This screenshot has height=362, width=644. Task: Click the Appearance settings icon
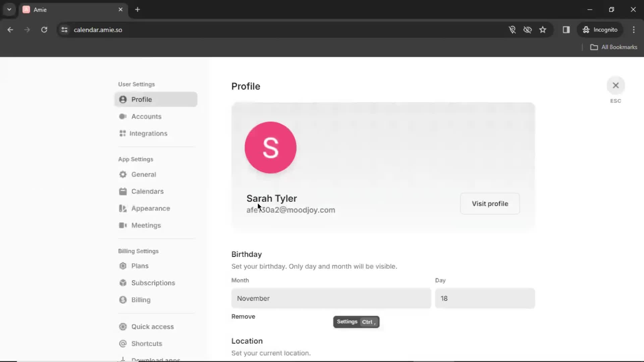[x=123, y=208]
